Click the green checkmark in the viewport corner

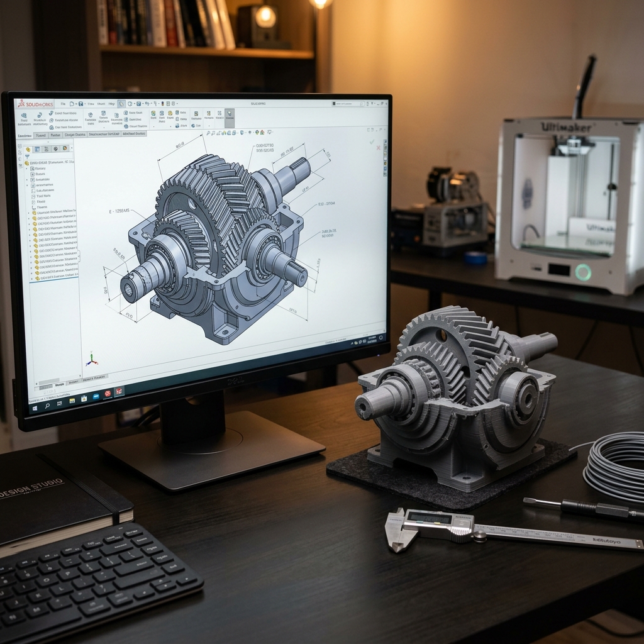tap(372, 142)
